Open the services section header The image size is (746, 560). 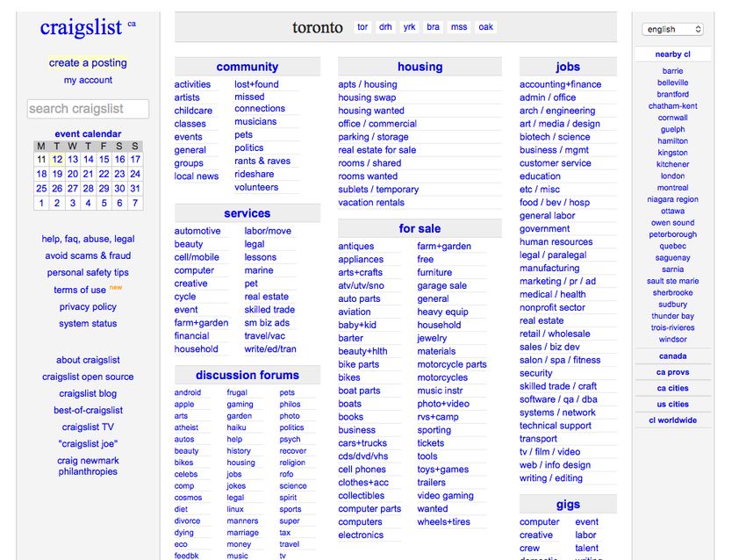pos(247,213)
